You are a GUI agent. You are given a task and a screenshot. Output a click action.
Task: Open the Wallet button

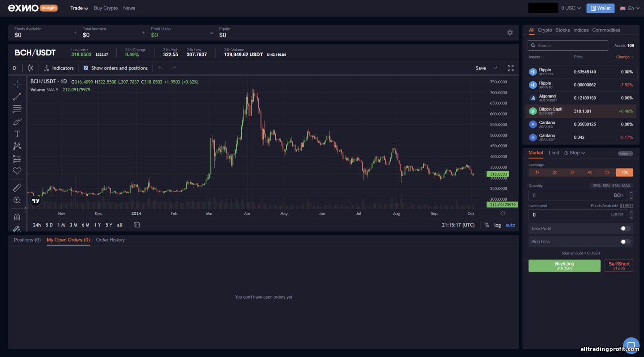click(x=600, y=8)
